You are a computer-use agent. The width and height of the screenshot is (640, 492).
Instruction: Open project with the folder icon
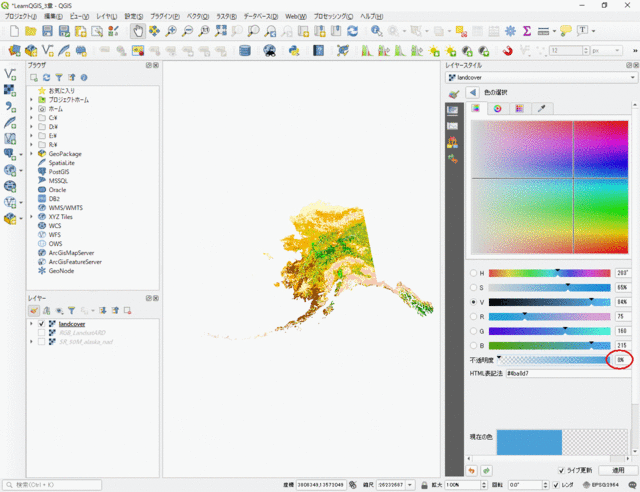(x=31, y=31)
